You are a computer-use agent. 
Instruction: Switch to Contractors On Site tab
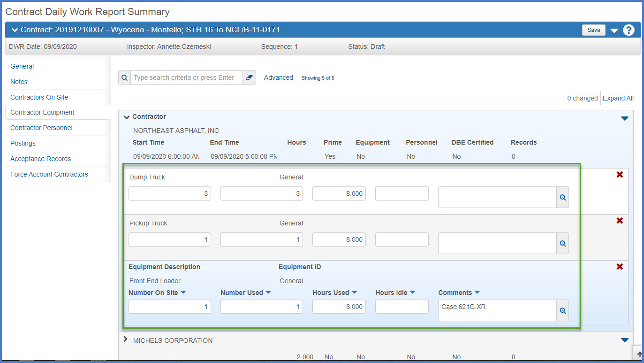tap(39, 97)
